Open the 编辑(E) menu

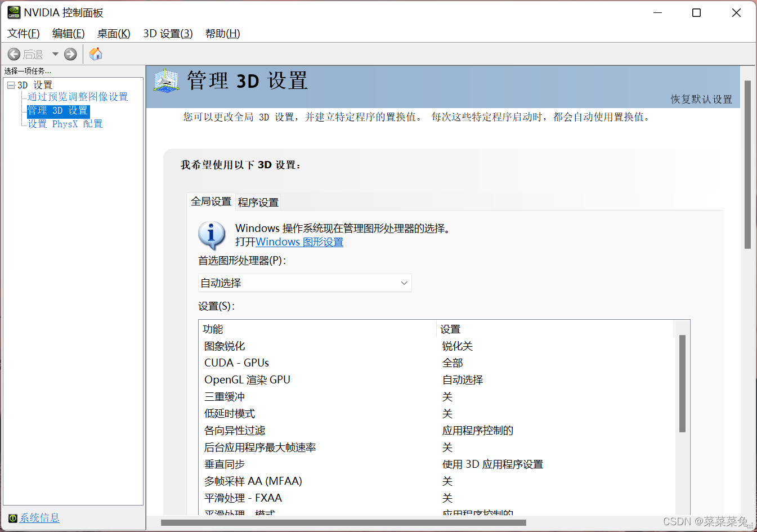click(68, 34)
